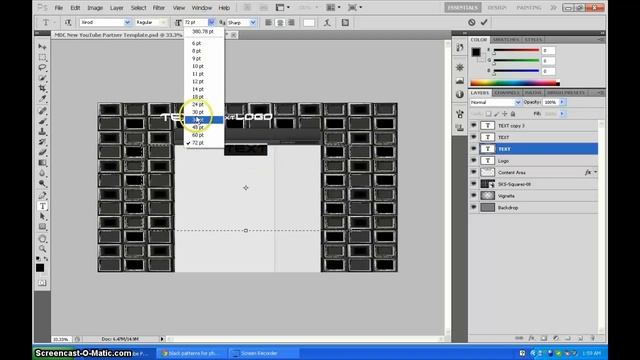
Task: Switch to the Channels tab
Action: [507, 93]
